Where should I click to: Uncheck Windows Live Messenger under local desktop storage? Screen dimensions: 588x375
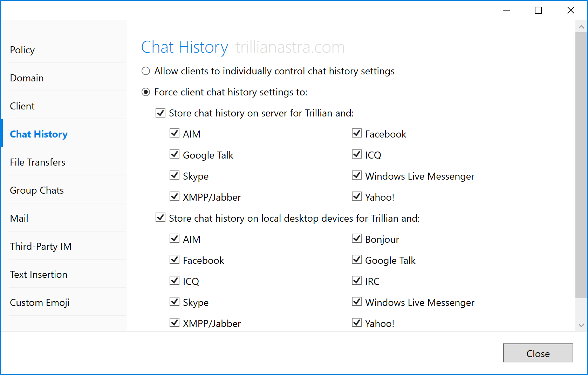[357, 302]
